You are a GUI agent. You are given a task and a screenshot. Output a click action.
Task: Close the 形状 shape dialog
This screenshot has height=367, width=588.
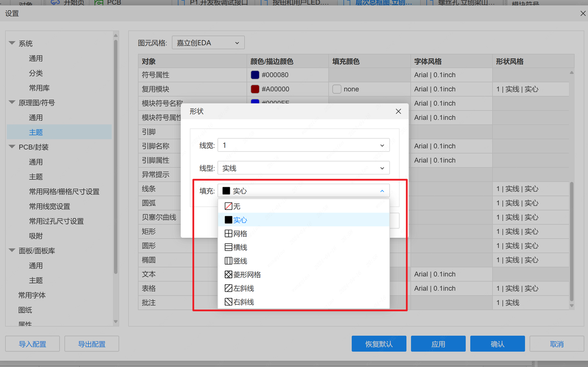pos(398,111)
